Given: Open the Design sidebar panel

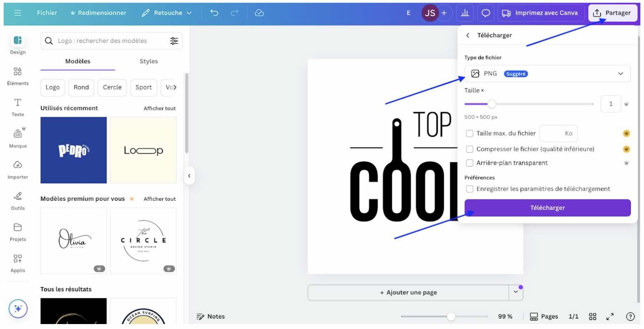Looking at the screenshot, I should (18, 45).
